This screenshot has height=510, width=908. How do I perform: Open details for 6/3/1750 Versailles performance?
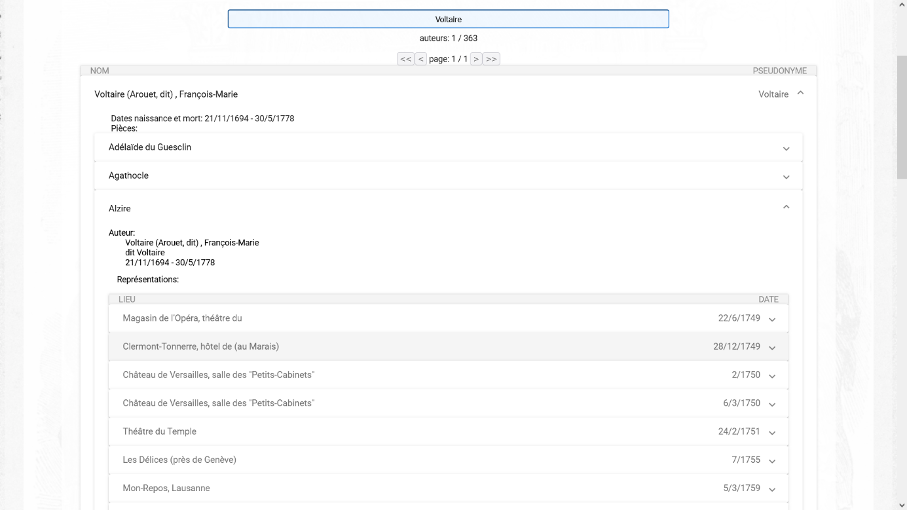772,404
